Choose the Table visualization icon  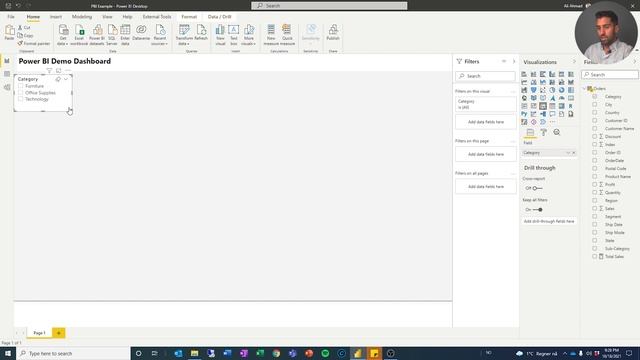click(x=552, y=106)
